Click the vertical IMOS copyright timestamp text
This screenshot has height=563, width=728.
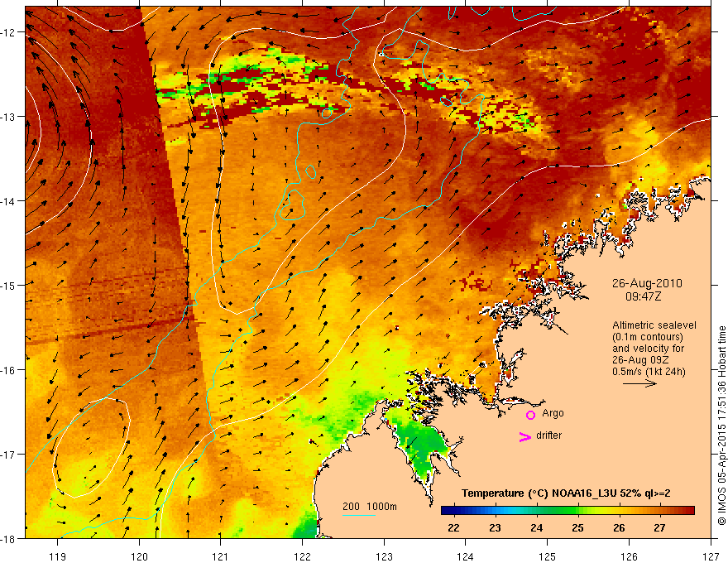click(x=721, y=426)
